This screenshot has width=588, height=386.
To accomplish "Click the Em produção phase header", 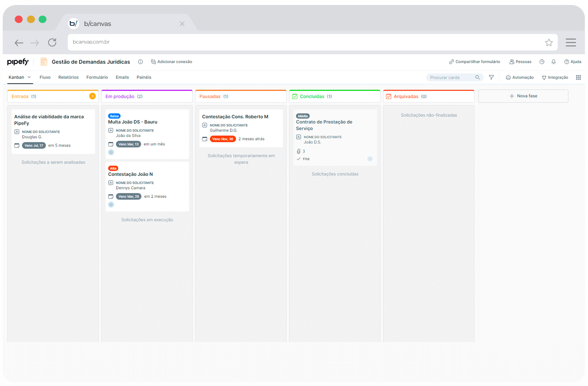I will click(147, 96).
